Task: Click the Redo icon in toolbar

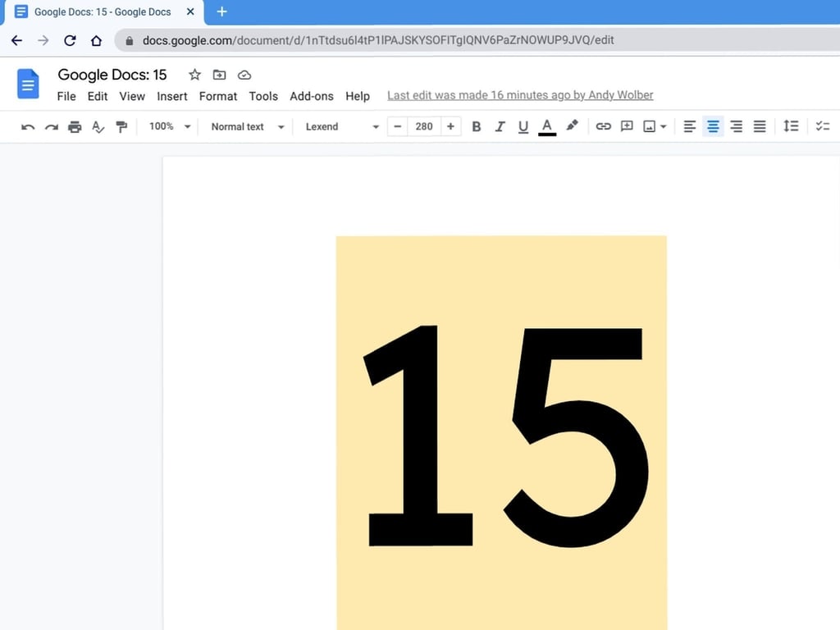Action: coord(52,127)
